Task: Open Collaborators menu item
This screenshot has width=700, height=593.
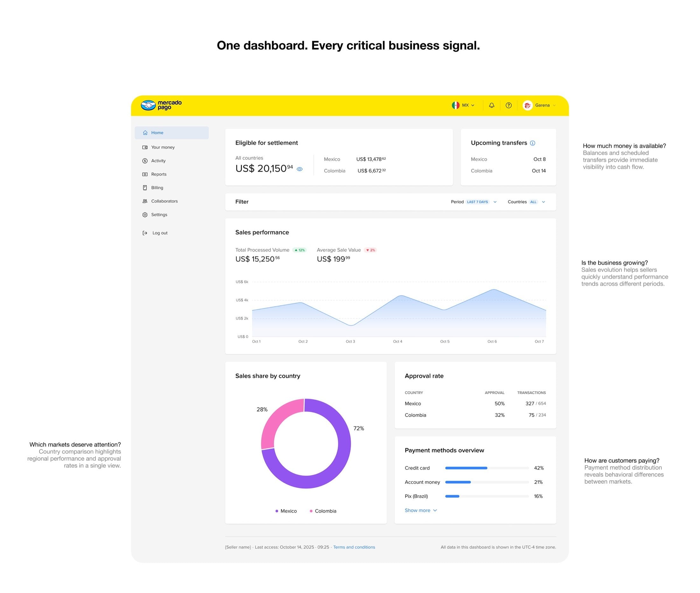Action: pos(164,201)
